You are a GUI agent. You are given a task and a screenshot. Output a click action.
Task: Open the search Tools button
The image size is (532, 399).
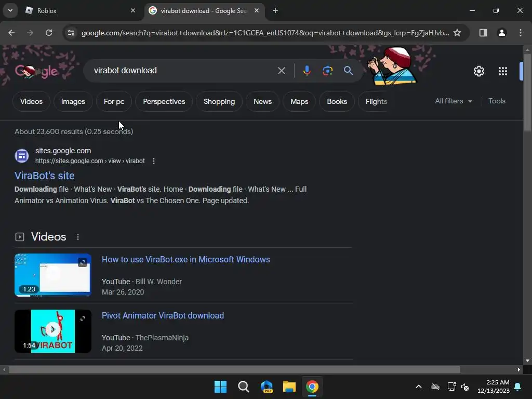497,101
